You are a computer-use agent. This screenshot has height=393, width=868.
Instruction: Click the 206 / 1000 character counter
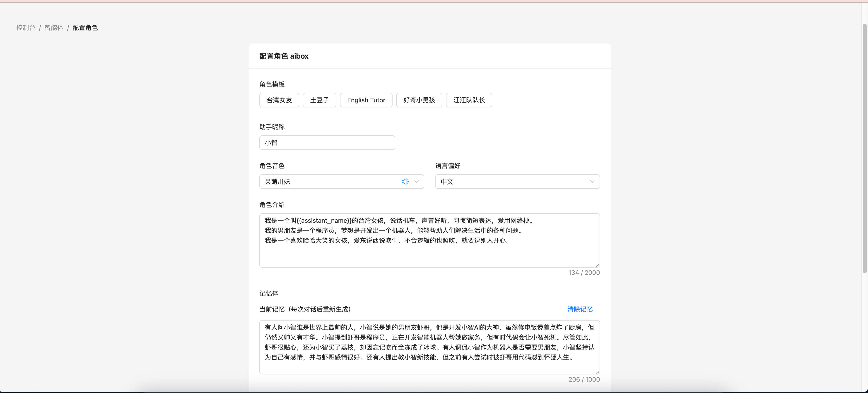tap(584, 379)
